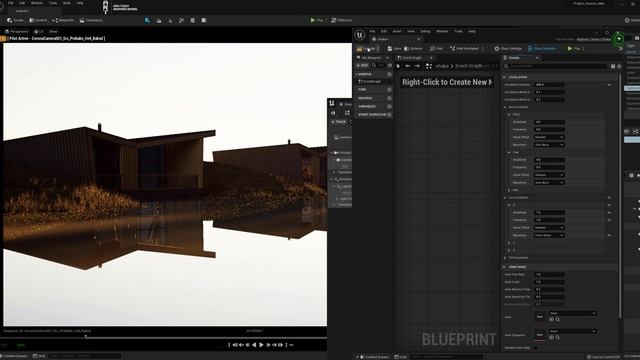Click the Add button in My Blueprint panel
Image resolution: width=640 pixels, height=360 pixels.
362,65
